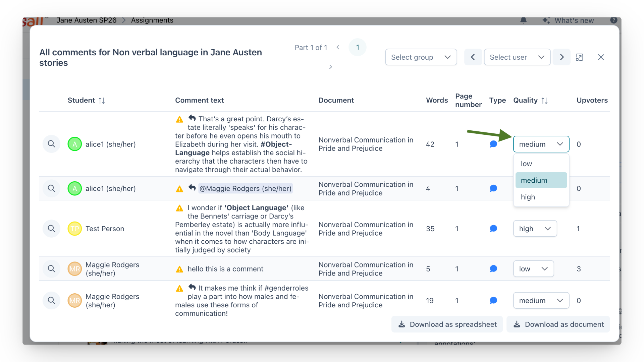Click Test Person student name
Viewport: 644px width, 362px height.
coord(105,229)
